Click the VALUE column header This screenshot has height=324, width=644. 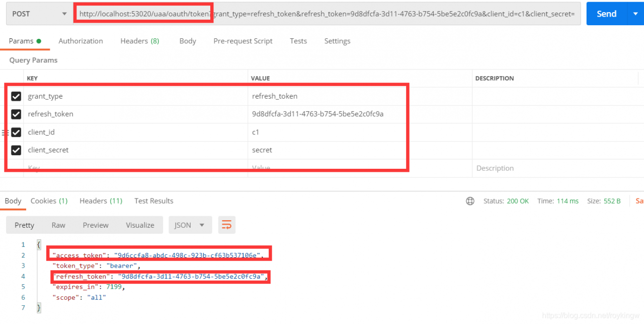261,78
